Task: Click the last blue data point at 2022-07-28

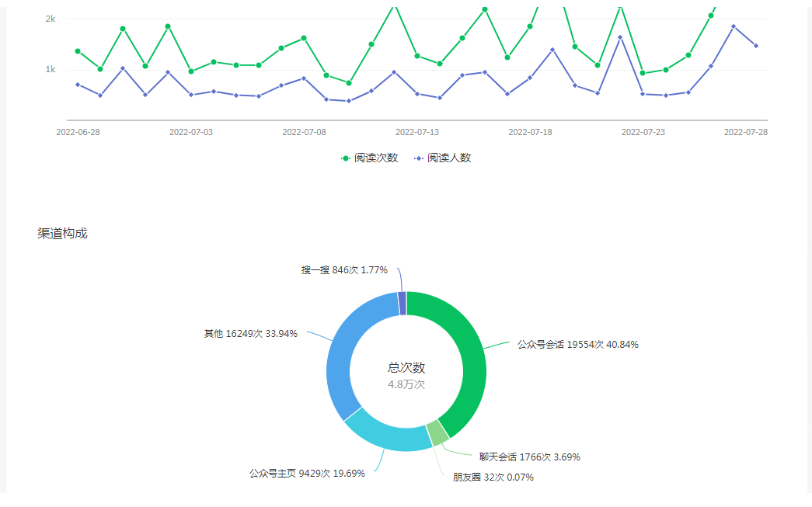Action: pyautogui.click(x=756, y=46)
